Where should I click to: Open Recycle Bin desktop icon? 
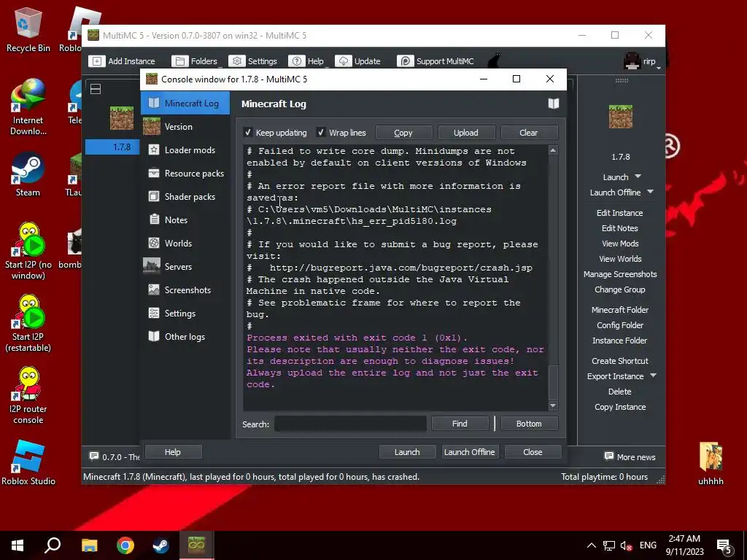28,29
